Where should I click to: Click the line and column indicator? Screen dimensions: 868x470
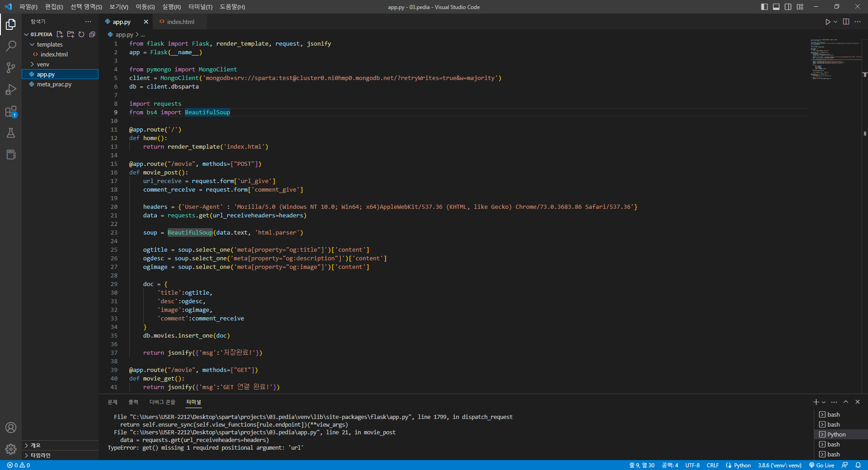tap(642, 465)
